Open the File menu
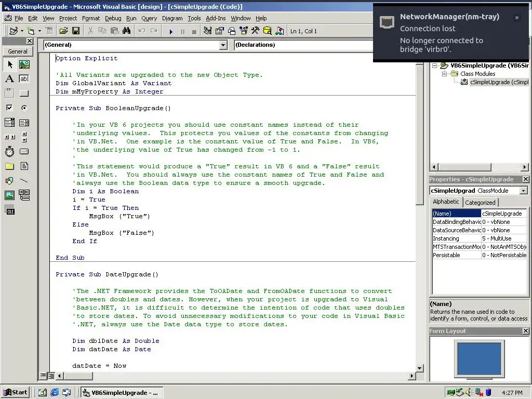This screenshot has width=532, height=399. pos(19,18)
